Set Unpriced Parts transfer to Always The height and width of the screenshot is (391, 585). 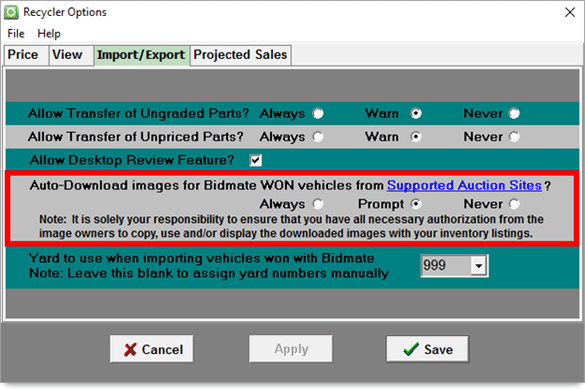[318, 137]
